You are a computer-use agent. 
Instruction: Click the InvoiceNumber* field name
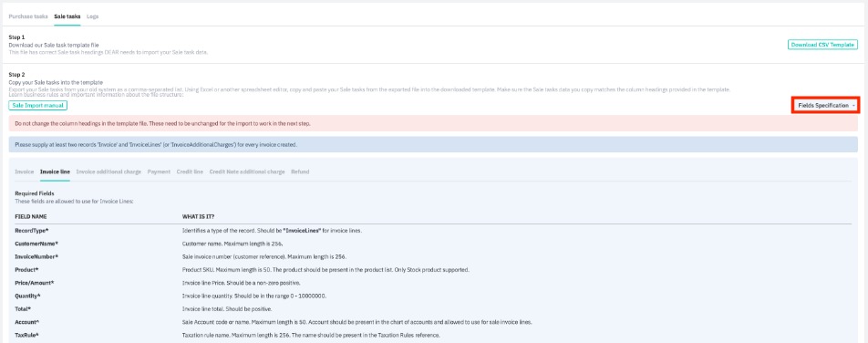click(x=36, y=256)
